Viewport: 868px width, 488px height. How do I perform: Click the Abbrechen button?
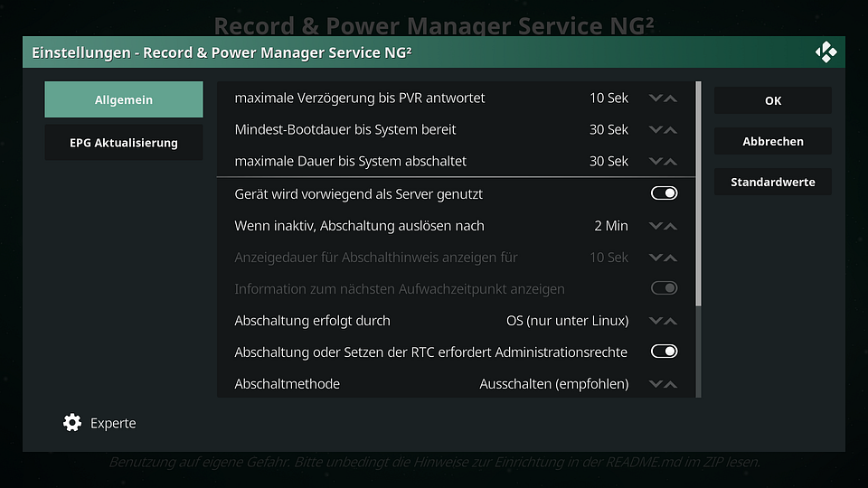click(773, 141)
